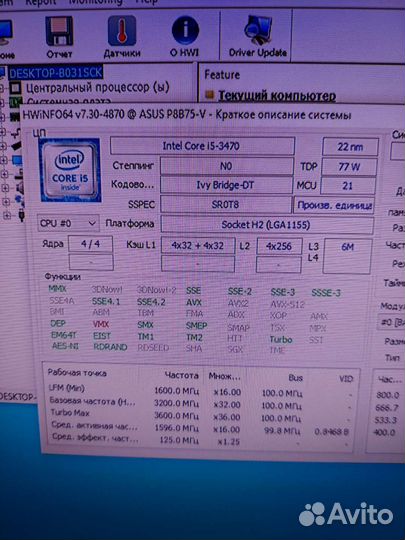Open the Report menu
Screen dimensions: 405x540
pos(41,2)
